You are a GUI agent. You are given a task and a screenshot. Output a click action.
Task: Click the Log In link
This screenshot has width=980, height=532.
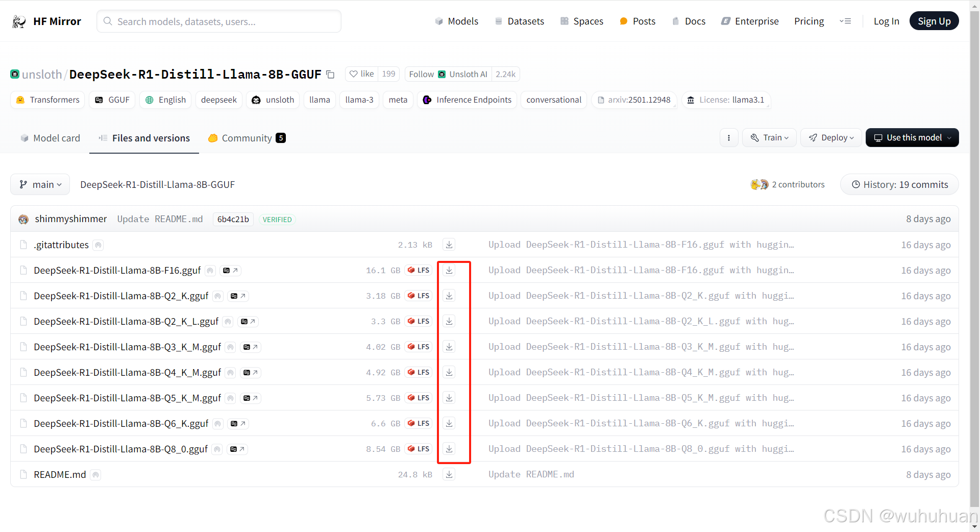886,21
